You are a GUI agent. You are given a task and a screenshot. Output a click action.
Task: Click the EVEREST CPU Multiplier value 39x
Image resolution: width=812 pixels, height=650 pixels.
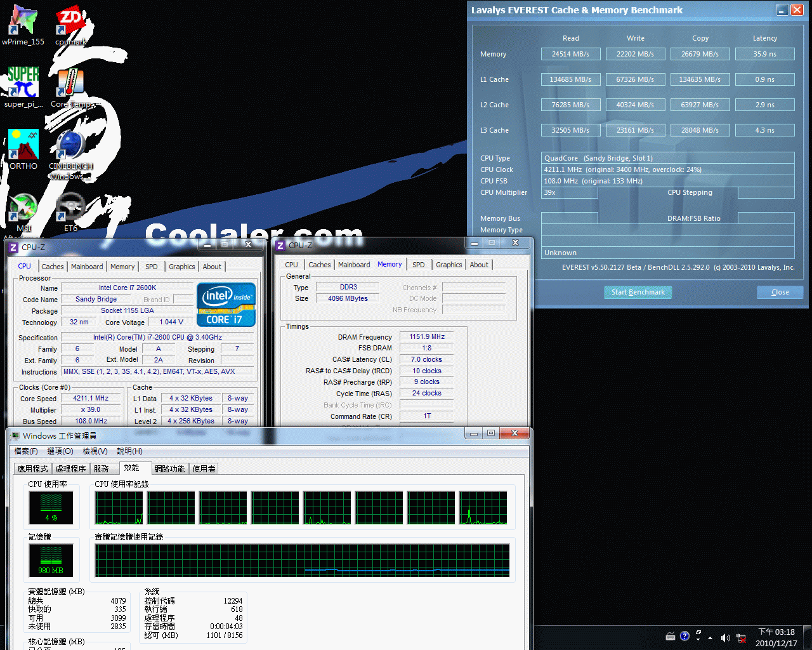click(x=570, y=192)
